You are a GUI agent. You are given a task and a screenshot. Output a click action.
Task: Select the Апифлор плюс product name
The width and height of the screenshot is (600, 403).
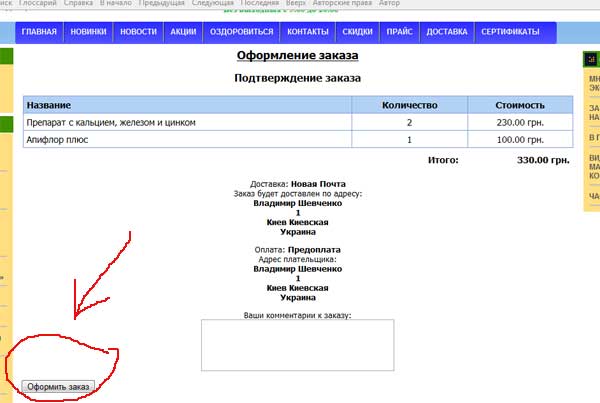tap(57, 140)
